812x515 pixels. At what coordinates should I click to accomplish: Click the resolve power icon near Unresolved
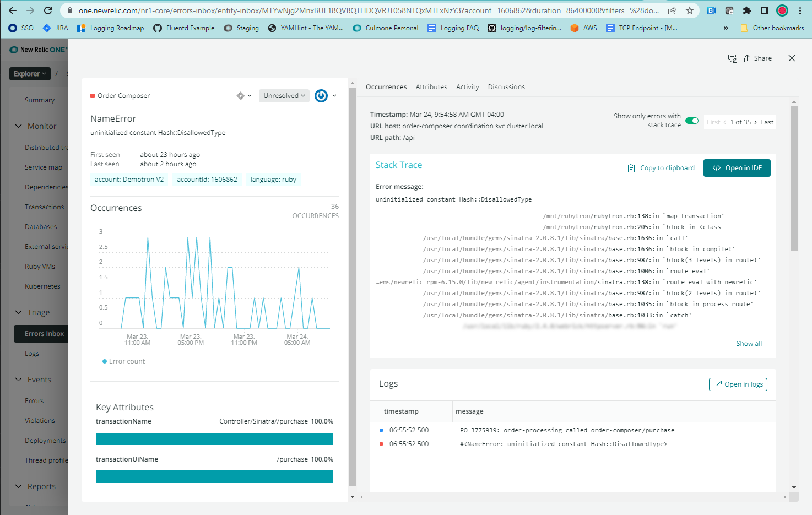322,95
